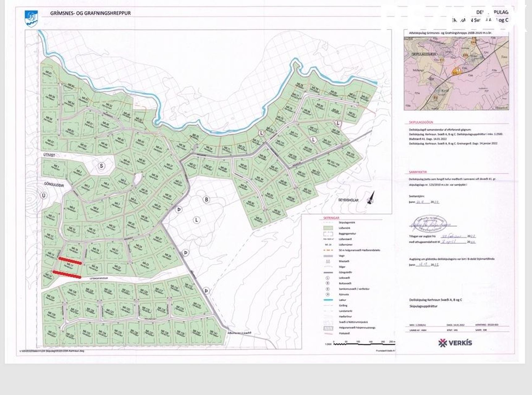The image size is (532, 395).
Task: Click the municipality crest logo
Action: coord(32,18)
